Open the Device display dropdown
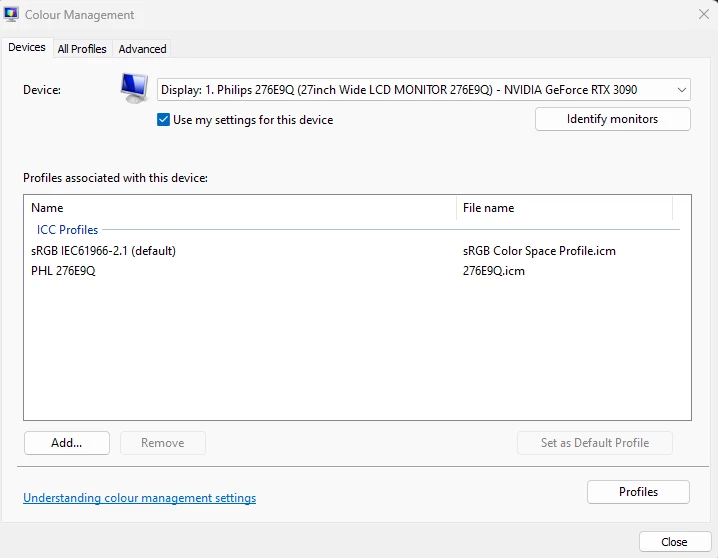Image resolution: width=718 pixels, height=558 pixels. pos(424,90)
